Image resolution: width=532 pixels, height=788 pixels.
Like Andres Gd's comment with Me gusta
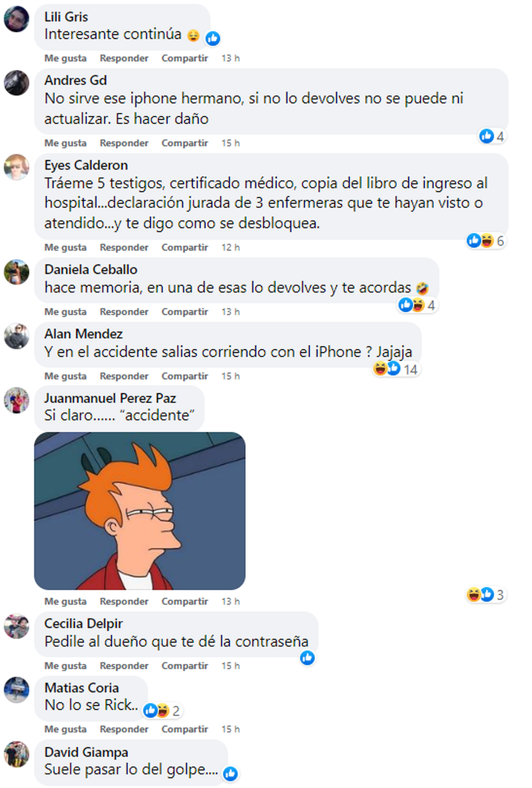[x=65, y=143]
